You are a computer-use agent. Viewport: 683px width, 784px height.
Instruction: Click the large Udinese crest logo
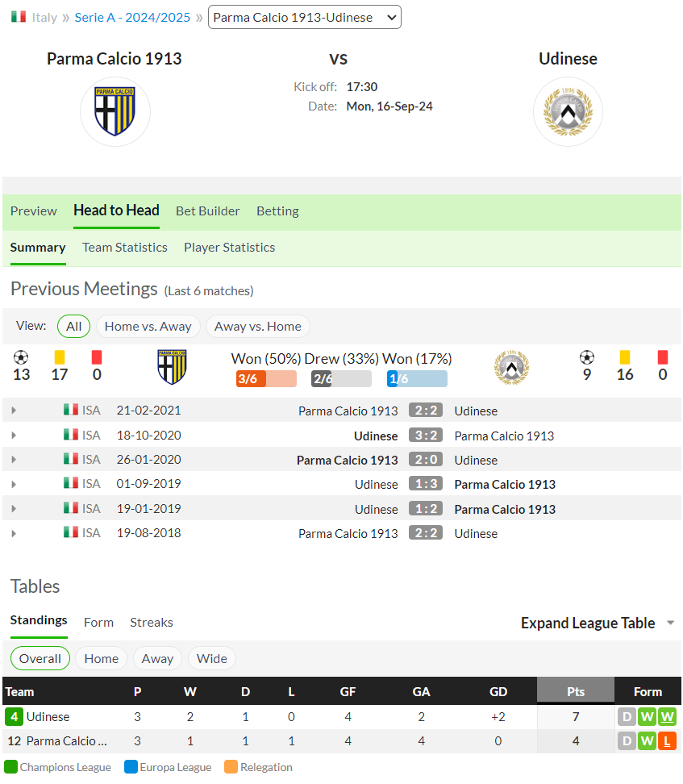(568, 111)
